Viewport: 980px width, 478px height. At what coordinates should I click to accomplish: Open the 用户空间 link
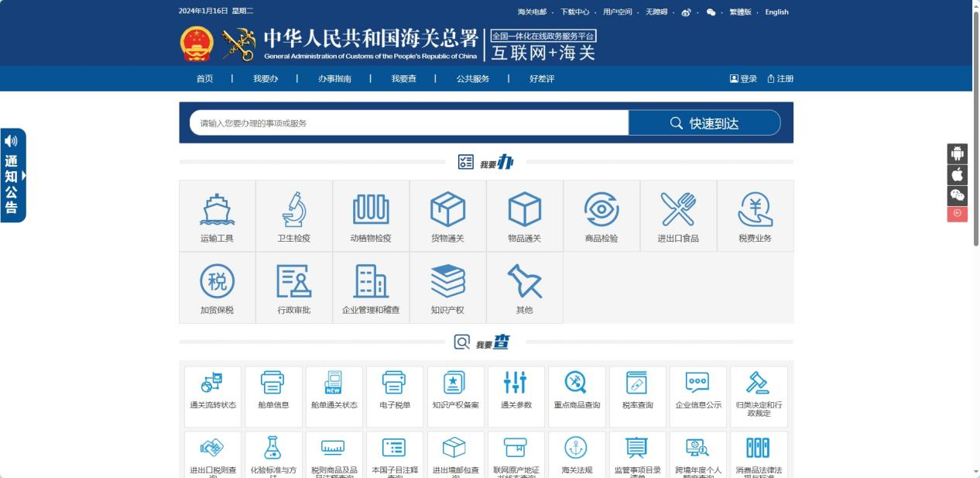tap(618, 12)
